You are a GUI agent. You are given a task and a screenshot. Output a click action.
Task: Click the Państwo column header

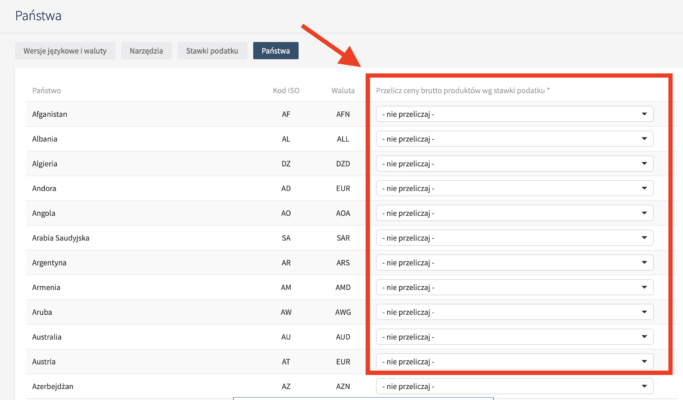(48, 91)
